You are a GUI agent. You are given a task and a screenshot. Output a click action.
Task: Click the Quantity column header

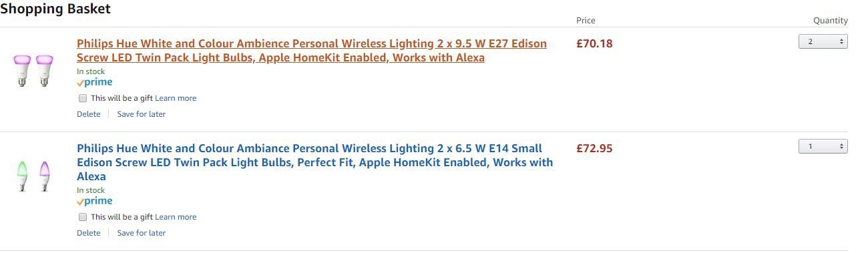point(831,21)
